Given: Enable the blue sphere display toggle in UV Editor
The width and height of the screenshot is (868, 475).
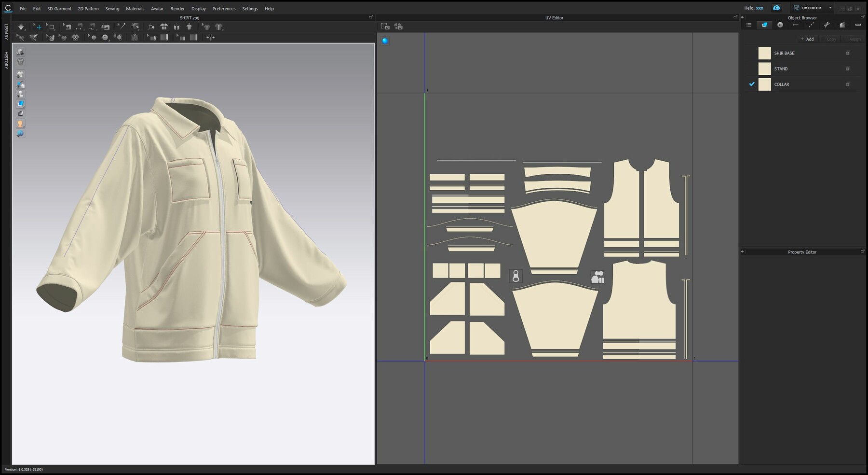Looking at the screenshot, I should (x=384, y=41).
